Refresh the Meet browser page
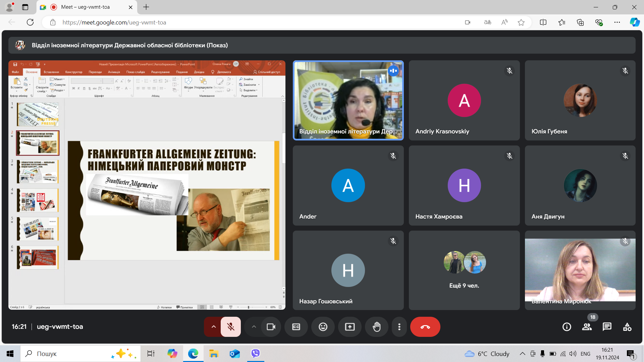Viewport: 644px width, 362px height. (x=30, y=22)
